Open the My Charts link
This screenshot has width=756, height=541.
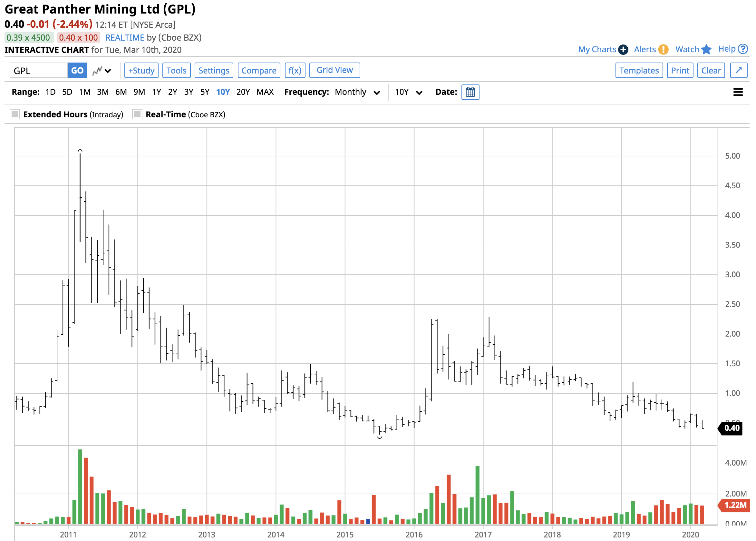click(x=597, y=50)
